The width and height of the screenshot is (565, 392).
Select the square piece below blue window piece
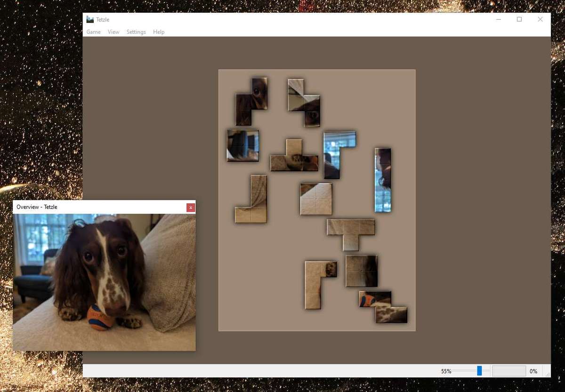coord(316,199)
